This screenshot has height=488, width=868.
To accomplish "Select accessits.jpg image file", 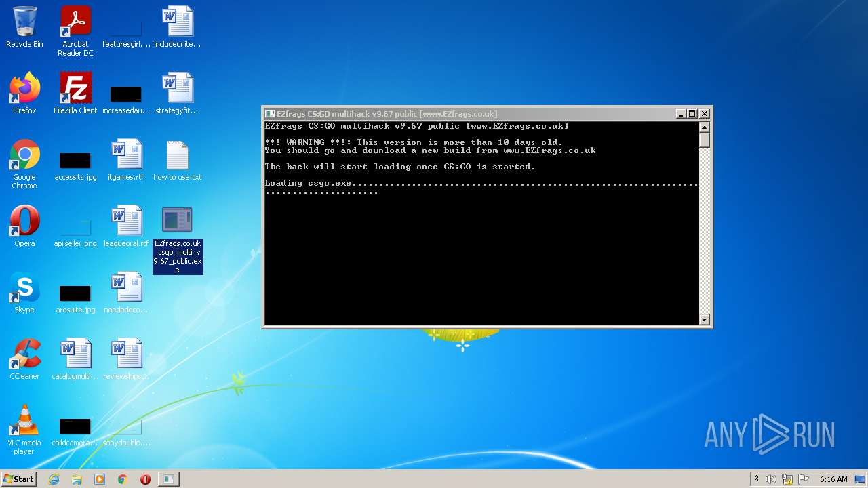I will [75, 167].
